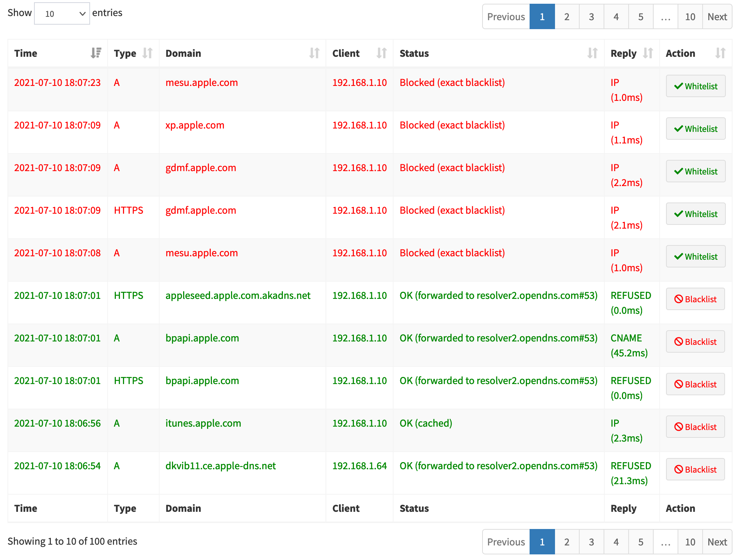Viewport: 740px width, 560px height.
Task: Click timestamp 2021-07-10 18:06:56
Action: pos(58,423)
